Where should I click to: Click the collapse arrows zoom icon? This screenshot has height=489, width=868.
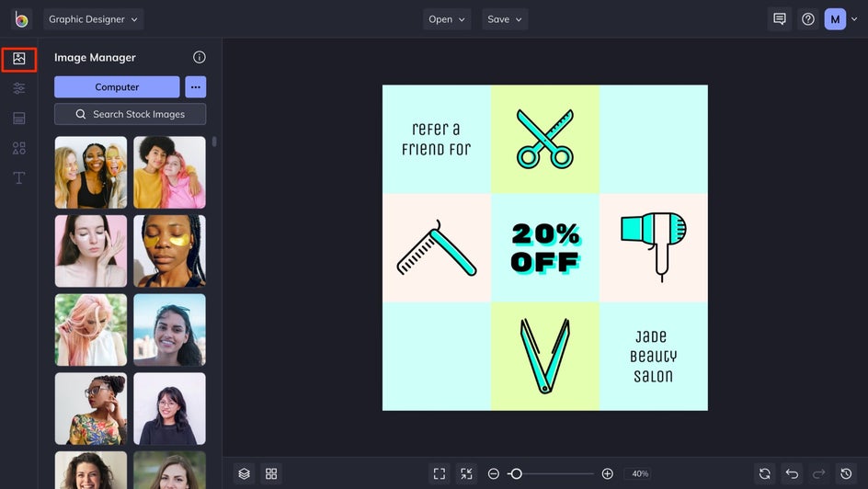(467, 473)
